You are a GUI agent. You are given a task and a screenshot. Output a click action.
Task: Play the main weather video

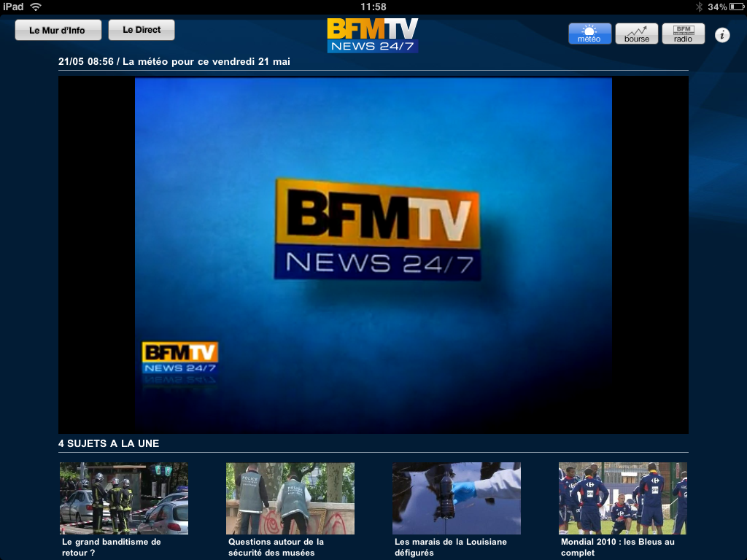[x=373, y=255]
